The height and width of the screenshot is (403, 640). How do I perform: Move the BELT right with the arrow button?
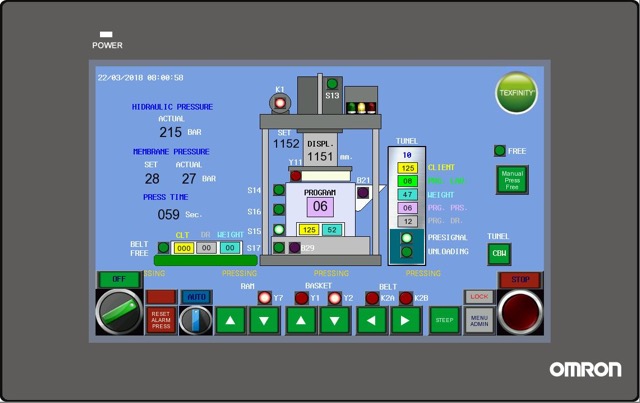click(x=405, y=320)
